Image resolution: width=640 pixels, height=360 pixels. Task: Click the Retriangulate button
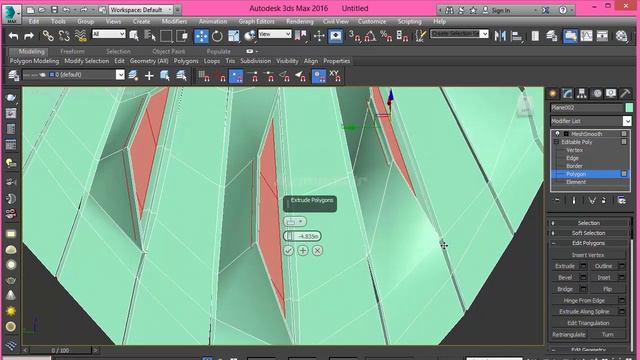pos(569,335)
